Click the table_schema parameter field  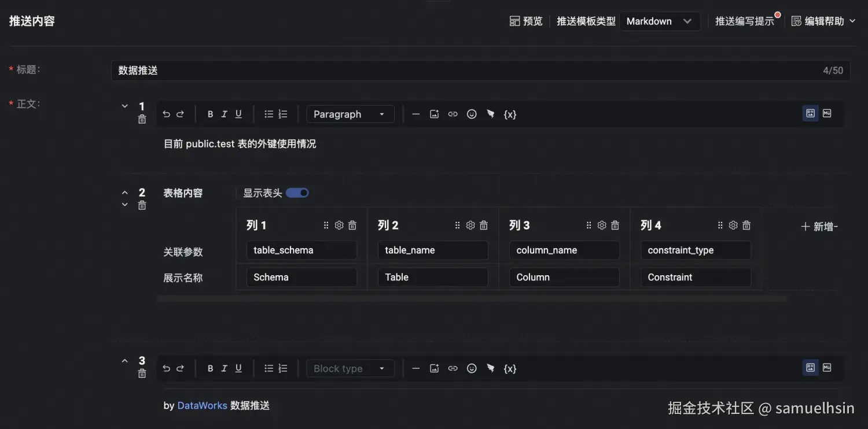[x=301, y=250]
